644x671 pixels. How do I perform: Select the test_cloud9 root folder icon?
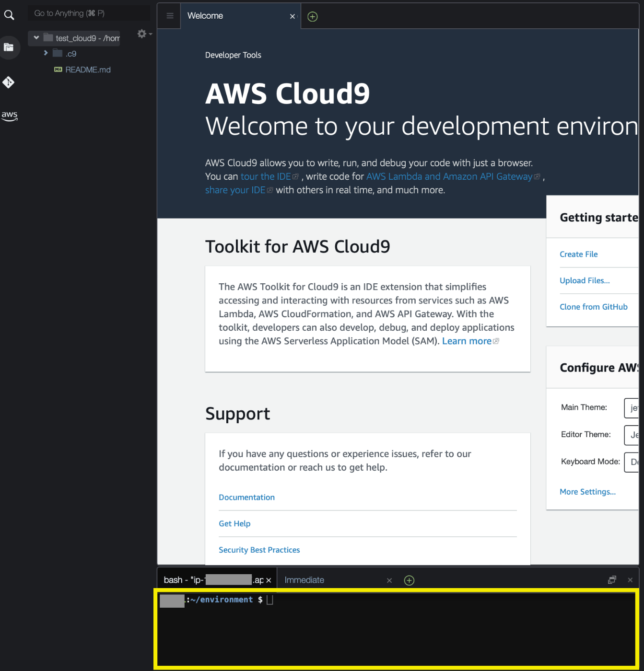pos(48,37)
